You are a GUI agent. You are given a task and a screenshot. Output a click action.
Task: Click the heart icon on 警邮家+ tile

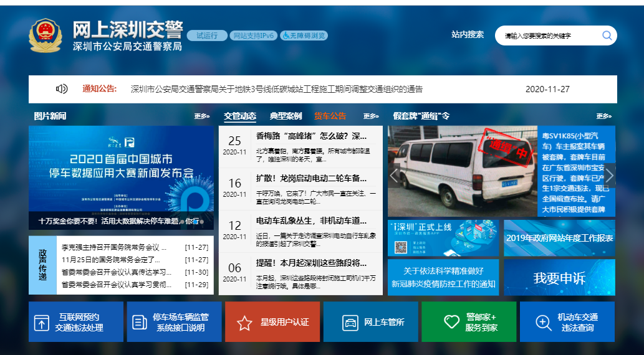point(451,321)
